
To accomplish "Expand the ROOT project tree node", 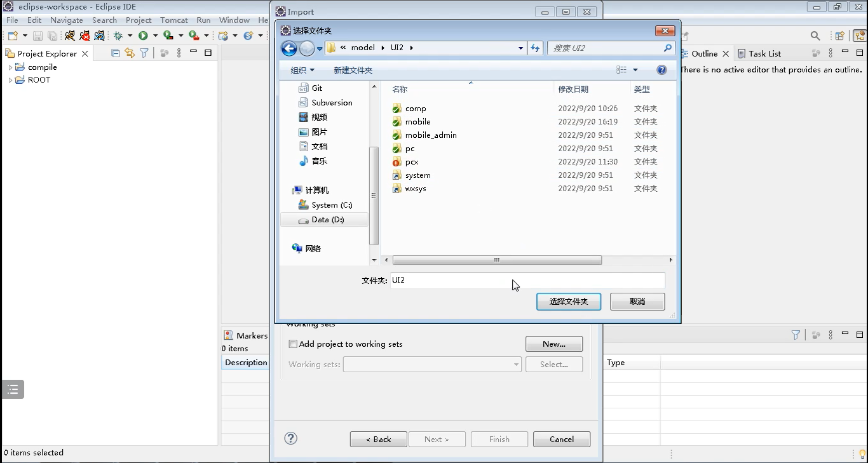I will 10,80.
